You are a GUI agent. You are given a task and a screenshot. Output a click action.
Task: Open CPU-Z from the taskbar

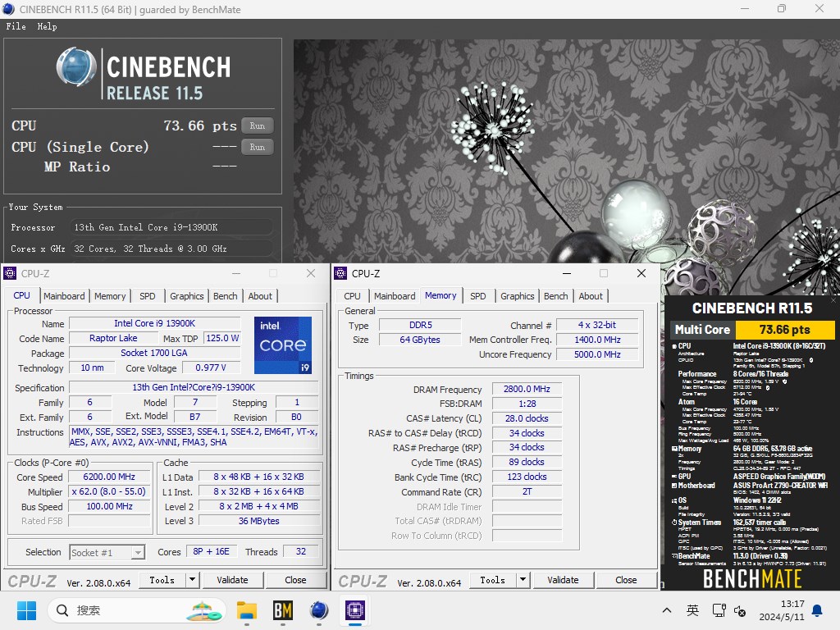(354, 610)
